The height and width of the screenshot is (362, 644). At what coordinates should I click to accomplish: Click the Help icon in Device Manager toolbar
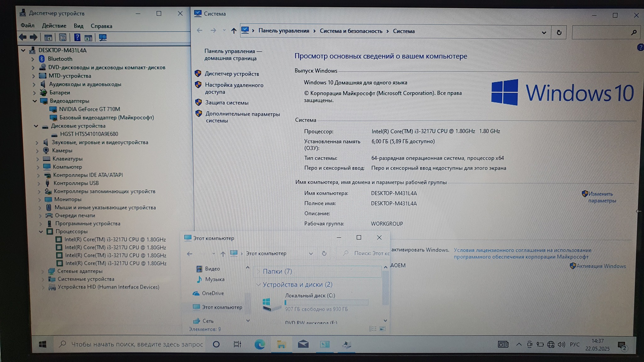[77, 38]
